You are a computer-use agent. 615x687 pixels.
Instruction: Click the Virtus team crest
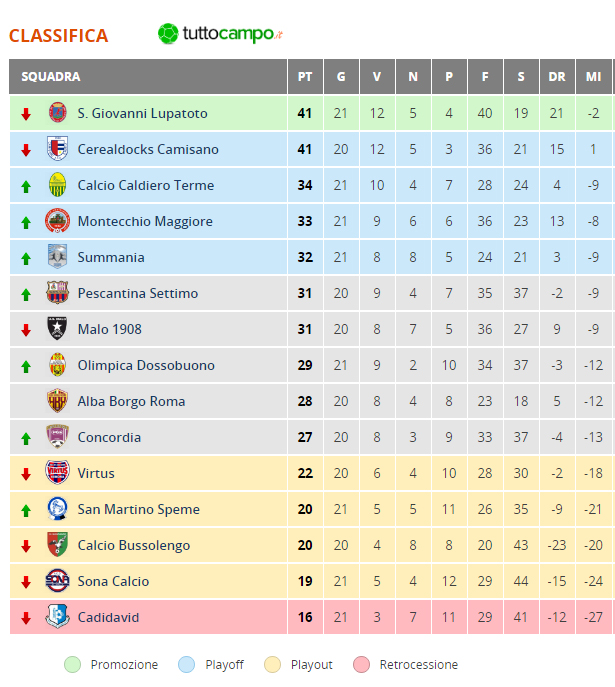click(57, 472)
